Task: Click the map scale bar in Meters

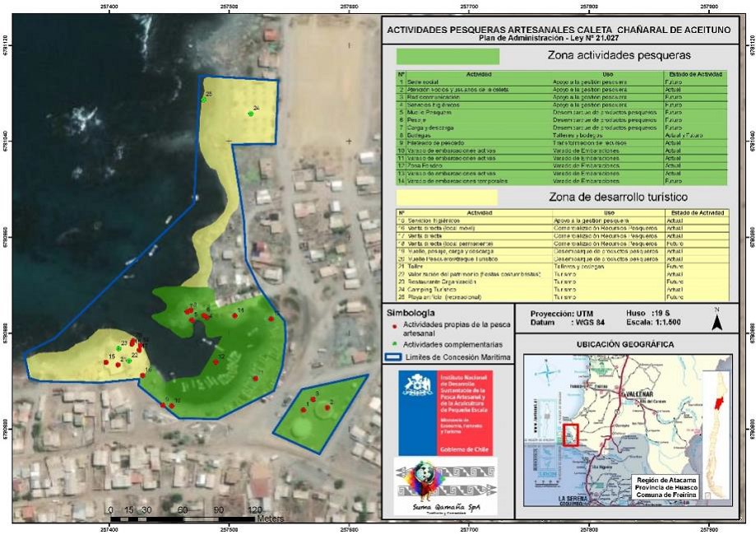Action: (x=183, y=519)
